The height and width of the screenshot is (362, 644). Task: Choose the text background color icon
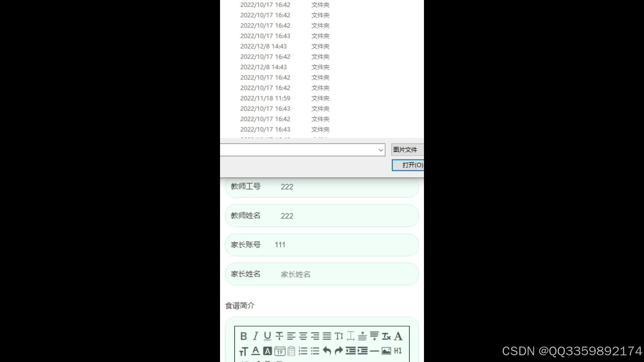(x=267, y=351)
